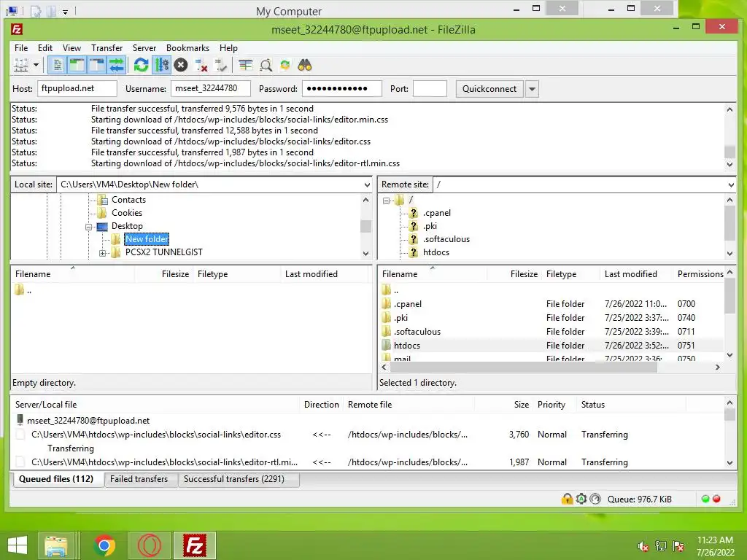
Task: Collapse the remote root tree node
Action: [387, 201]
